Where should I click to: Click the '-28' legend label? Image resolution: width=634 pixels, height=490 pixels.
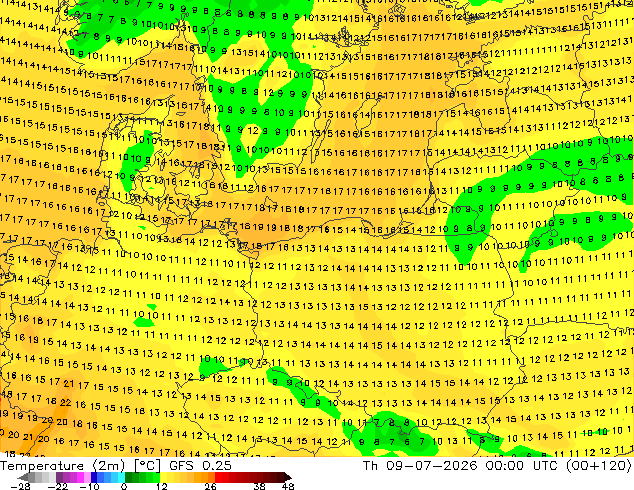[x=20, y=486]
